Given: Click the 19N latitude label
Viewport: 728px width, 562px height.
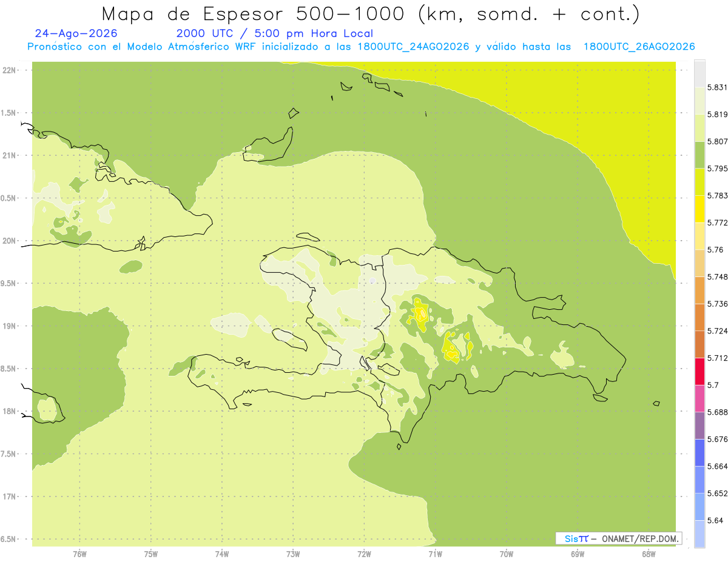Looking at the screenshot, I should (9, 326).
